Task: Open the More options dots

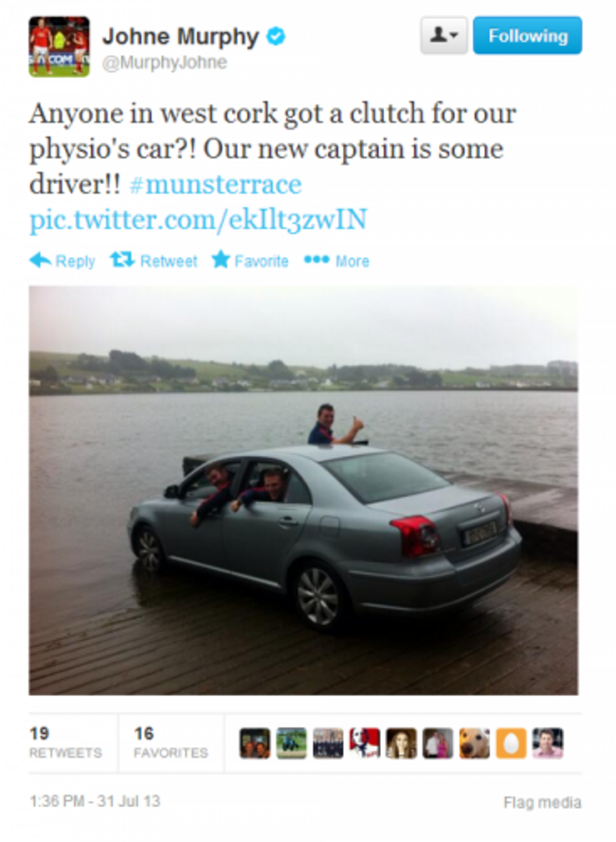Action: [317, 260]
